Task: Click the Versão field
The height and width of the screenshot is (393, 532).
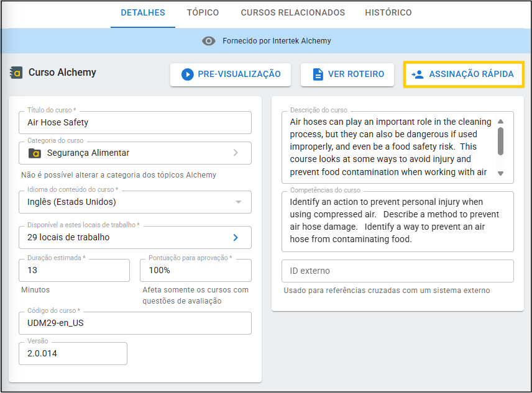Action: coord(73,354)
